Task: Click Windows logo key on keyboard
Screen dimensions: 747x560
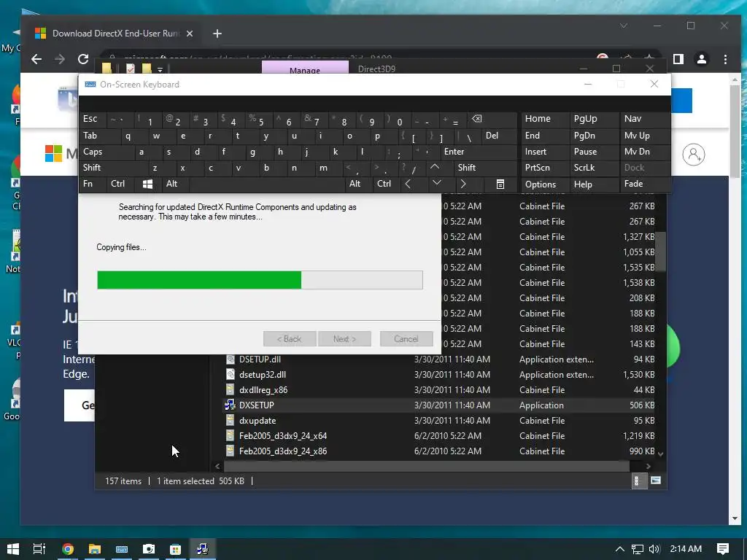Action: 147,184
